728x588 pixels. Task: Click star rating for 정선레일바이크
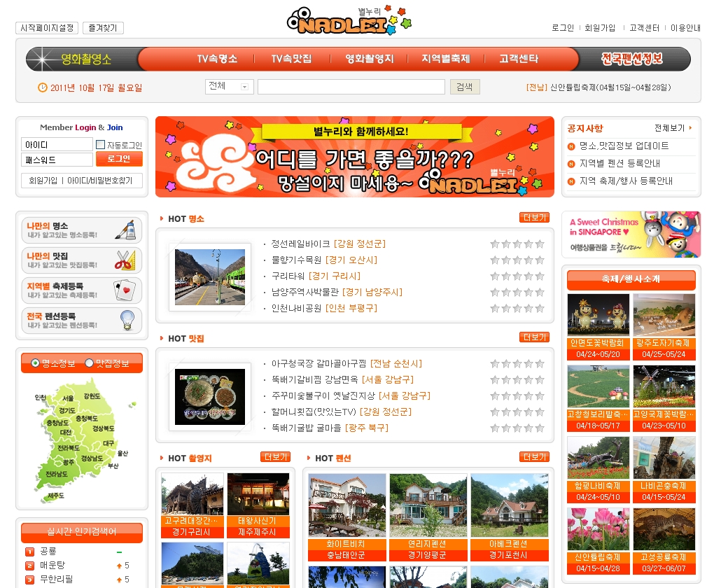517,244
